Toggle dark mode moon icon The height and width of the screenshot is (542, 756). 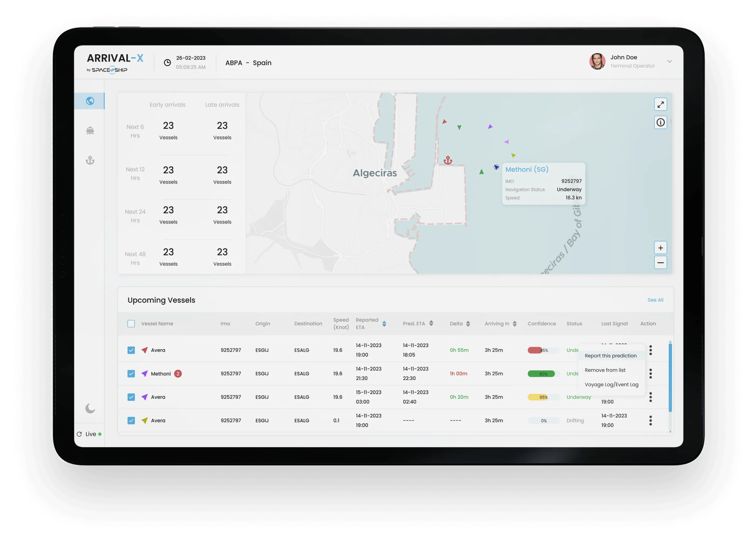point(90,408)
